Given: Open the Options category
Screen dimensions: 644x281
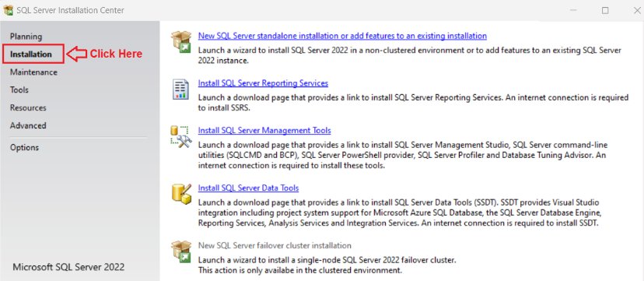Looking at the screenshot, I should pyautogui.click(x=24, y=147).
